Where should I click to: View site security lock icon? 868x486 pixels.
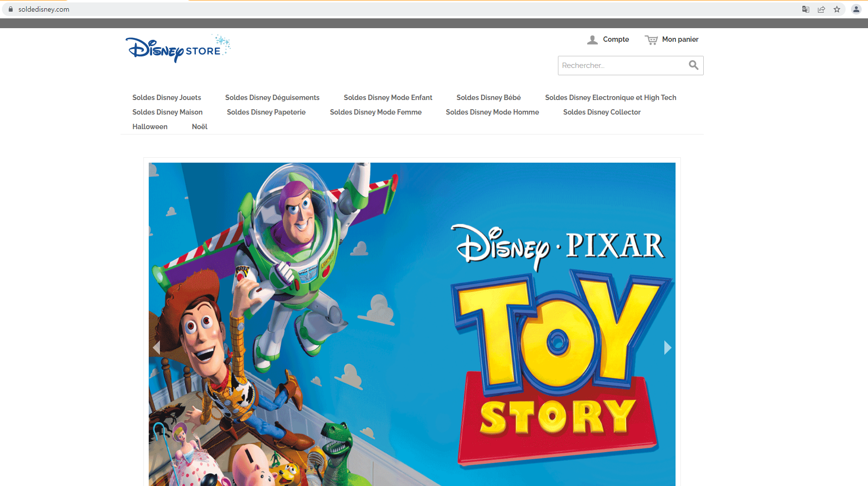11,9
